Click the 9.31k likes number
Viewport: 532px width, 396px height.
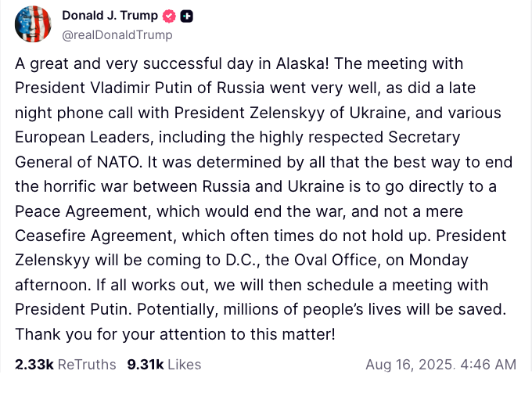144,365
